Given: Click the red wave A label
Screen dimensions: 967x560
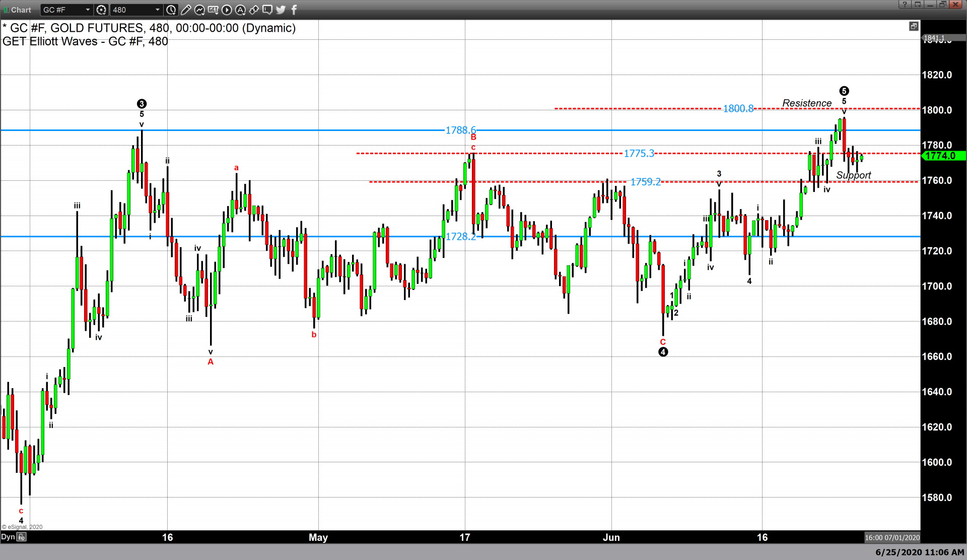Looking at the screenshot, I should tap(211, 362).
